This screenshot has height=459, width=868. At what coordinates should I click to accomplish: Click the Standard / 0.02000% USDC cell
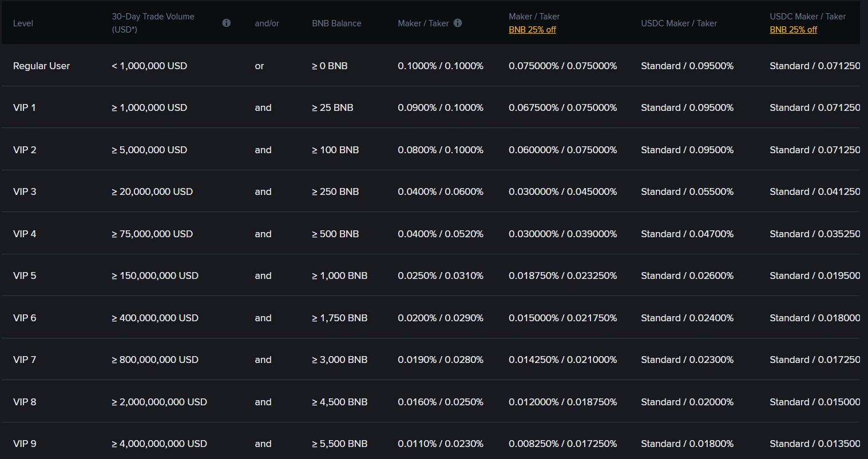click(687, 402)
